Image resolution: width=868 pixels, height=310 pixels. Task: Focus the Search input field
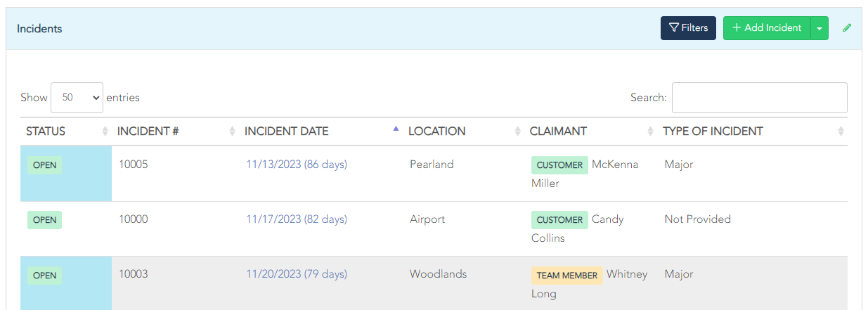click(x=759, y=98)
